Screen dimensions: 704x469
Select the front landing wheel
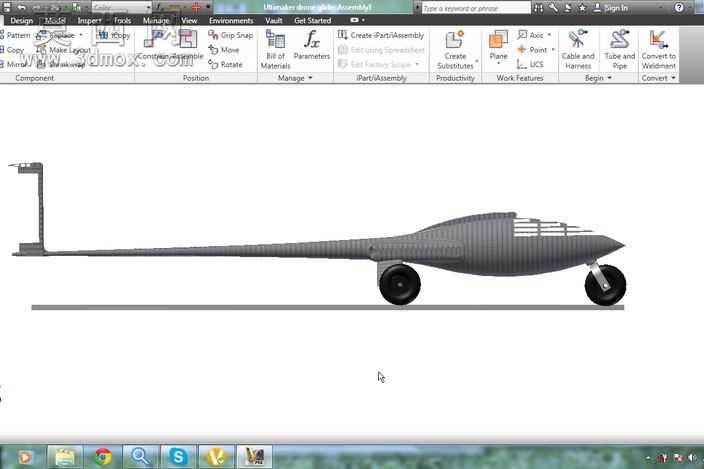(x=605, y=285)
